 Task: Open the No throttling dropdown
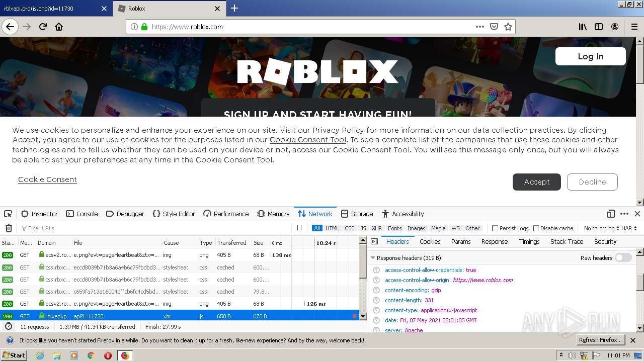(602, 228)
